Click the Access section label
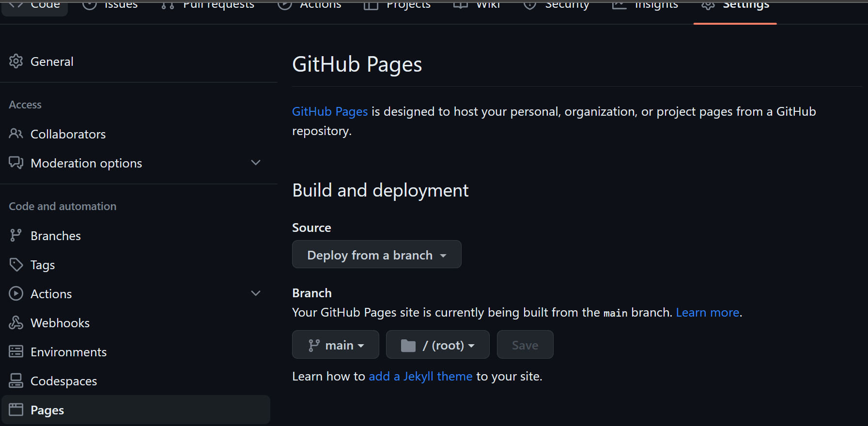868x426 pixels. point(25,105)
